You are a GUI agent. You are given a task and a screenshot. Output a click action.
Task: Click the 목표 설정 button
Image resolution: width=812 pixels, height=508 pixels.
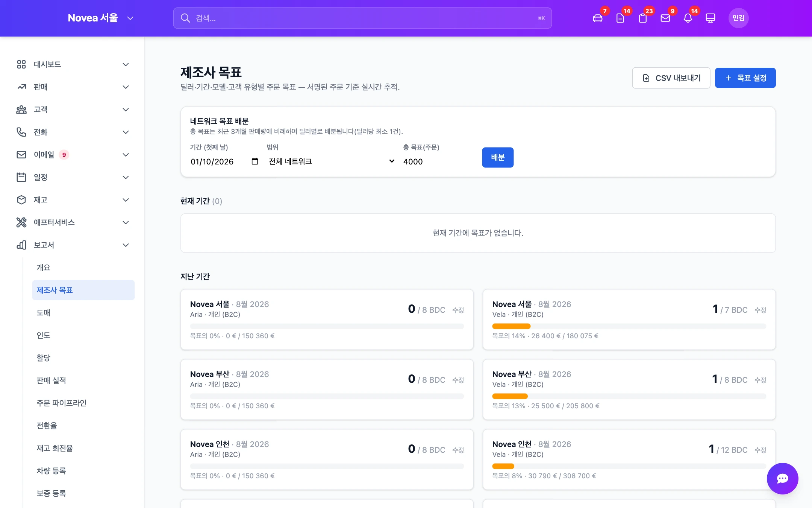[x=745, y=78]
